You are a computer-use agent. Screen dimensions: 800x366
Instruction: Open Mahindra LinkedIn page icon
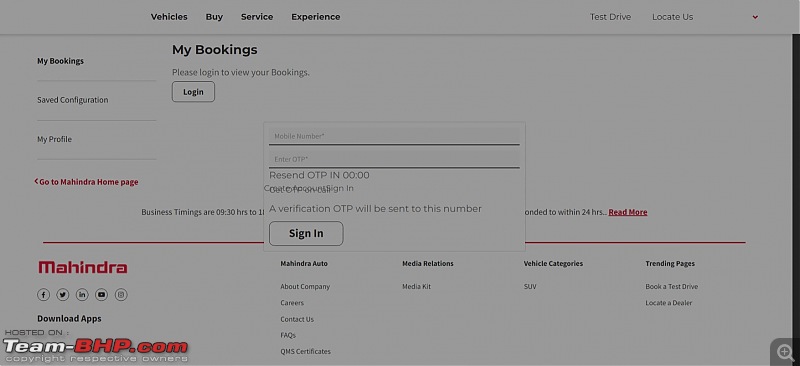coord(82,295)
